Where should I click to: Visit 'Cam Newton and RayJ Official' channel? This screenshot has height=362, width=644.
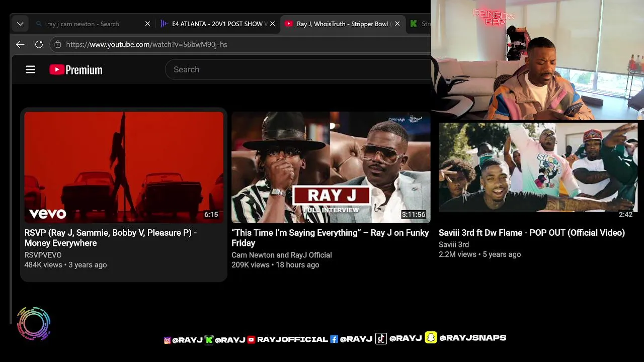(x=281, y=255)
